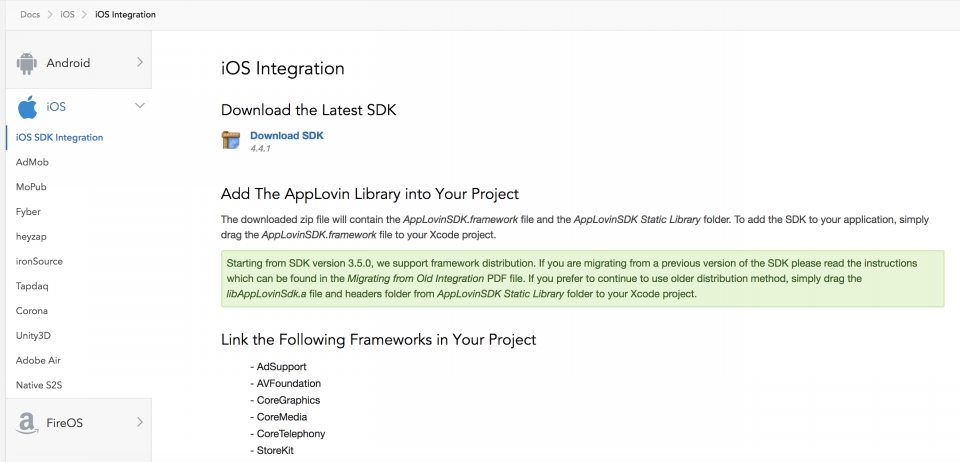Open the AdMob sidebar item
The image size is (960, 462).
coord(32,162)
